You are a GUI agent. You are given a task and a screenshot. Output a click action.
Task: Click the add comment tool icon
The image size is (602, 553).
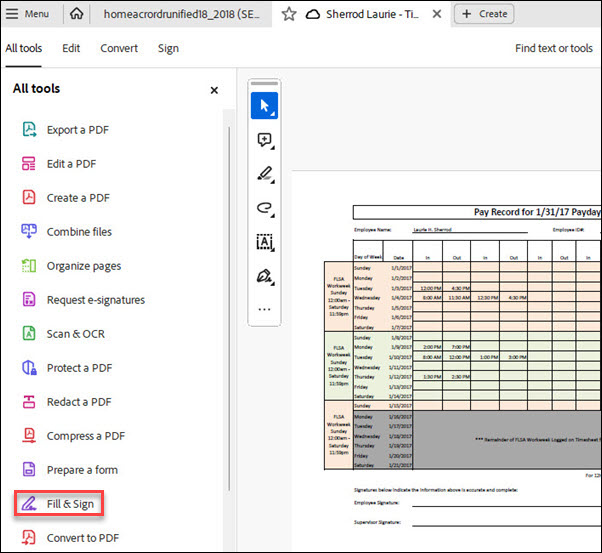tap(264, 140)
